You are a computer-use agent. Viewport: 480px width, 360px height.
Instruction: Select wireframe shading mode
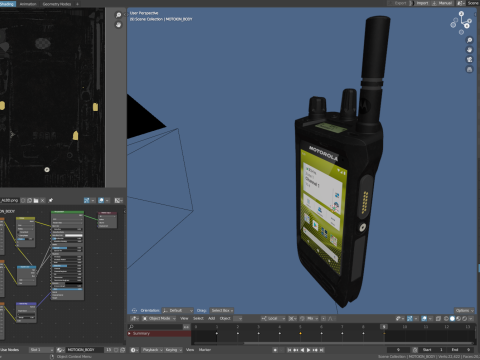point(446,318)
